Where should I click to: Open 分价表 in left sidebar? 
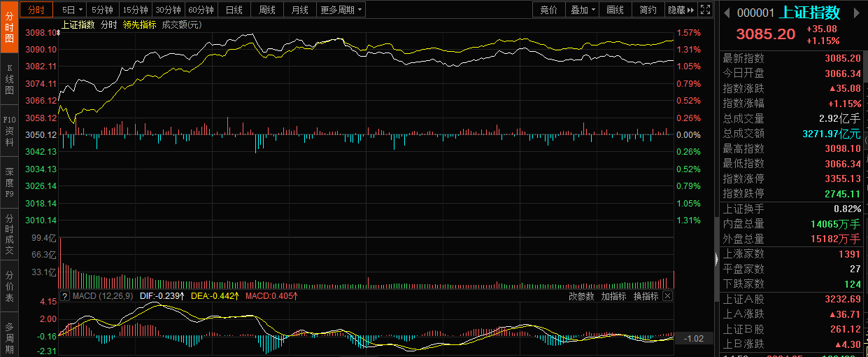click(9, 286)
